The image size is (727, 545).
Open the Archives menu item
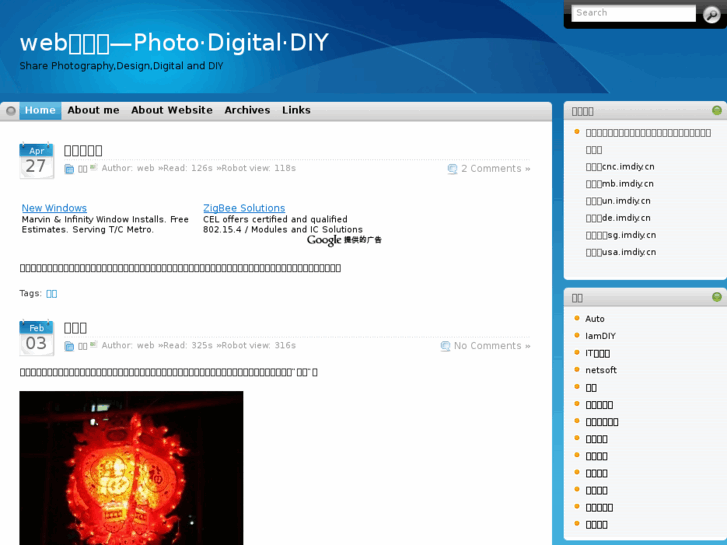247,110
